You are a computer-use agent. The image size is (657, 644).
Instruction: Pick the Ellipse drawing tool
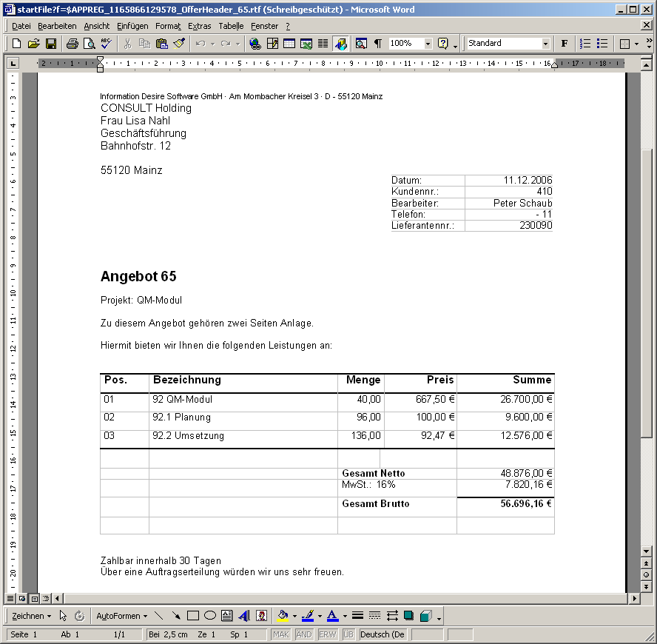[209, 616]
